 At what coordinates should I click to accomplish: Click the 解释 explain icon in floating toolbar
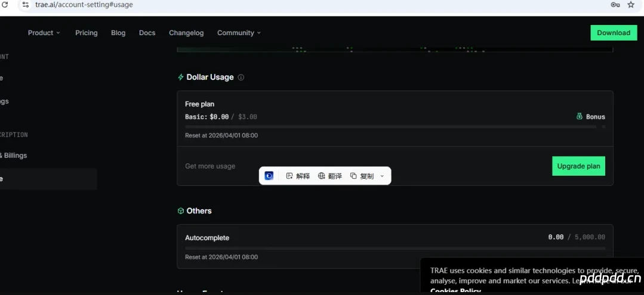pyautogui.click(x=289, y=176)
